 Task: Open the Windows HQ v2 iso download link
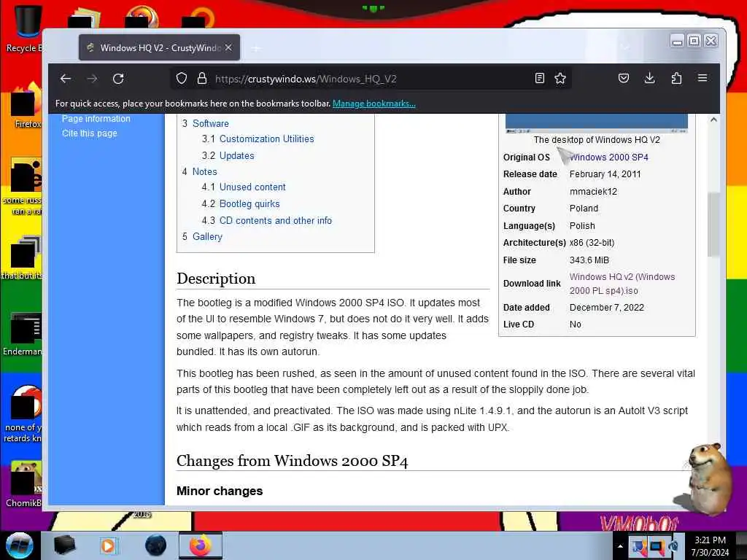point(622,284)
